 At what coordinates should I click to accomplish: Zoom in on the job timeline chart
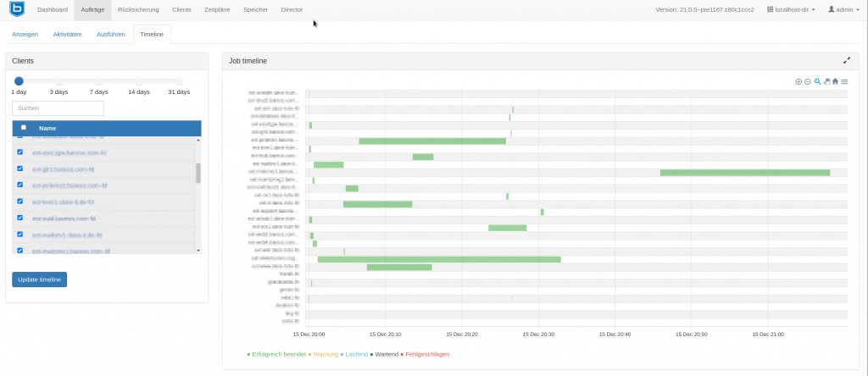(x=798, y=82)
